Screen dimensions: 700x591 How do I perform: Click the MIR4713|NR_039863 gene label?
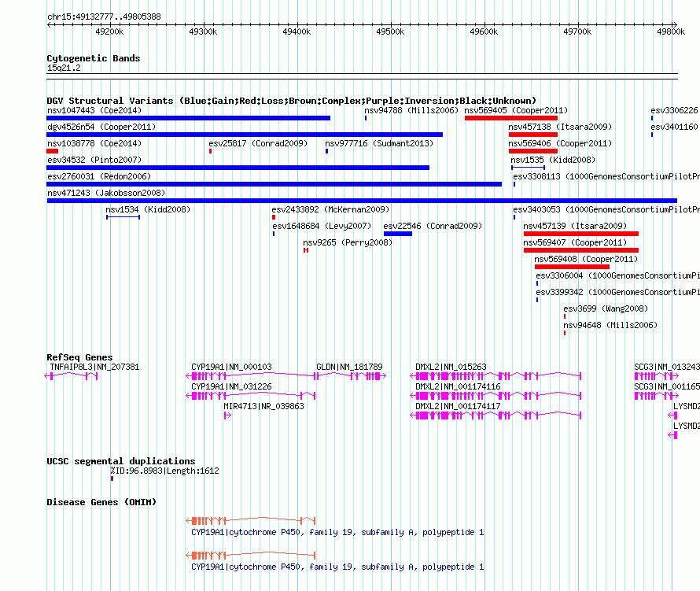point(263,406)
